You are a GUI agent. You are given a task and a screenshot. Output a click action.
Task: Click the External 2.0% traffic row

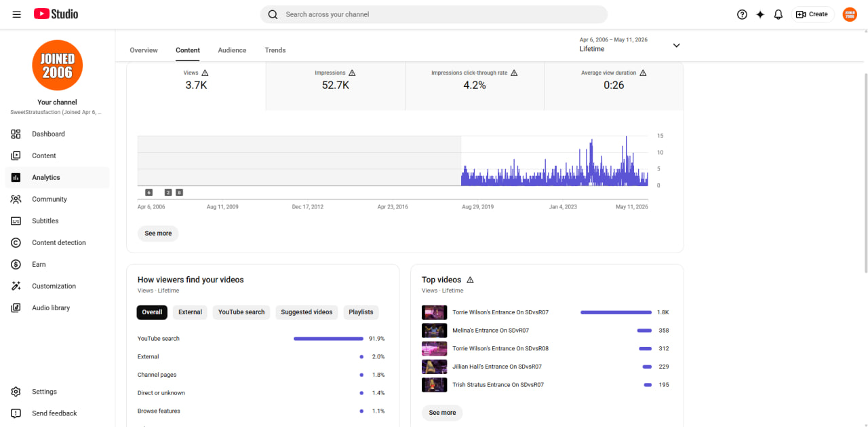261,356
